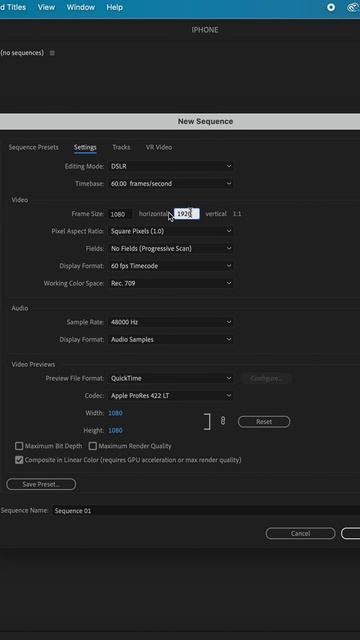The height and width of the screenshot is (640, 360).
Task: Uncheck Composite in Linear Color
Action: coord(19,460)
